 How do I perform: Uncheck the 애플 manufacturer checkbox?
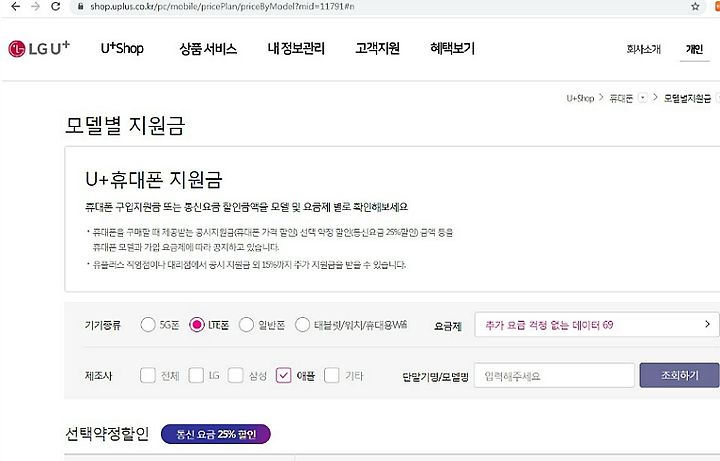(284, 375)
